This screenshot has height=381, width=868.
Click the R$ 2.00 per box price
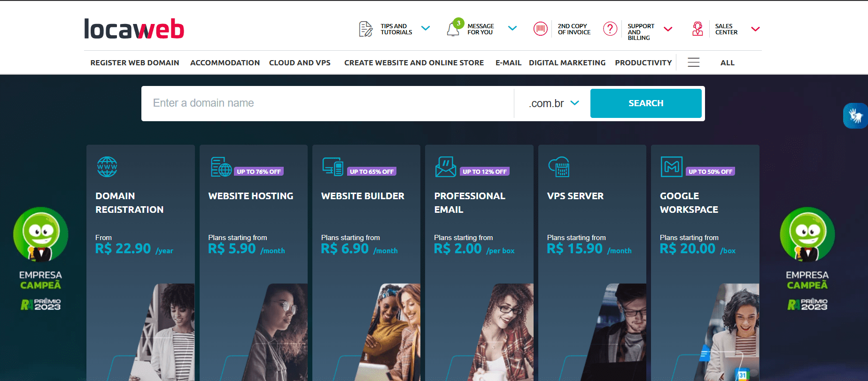coord(474,249)
